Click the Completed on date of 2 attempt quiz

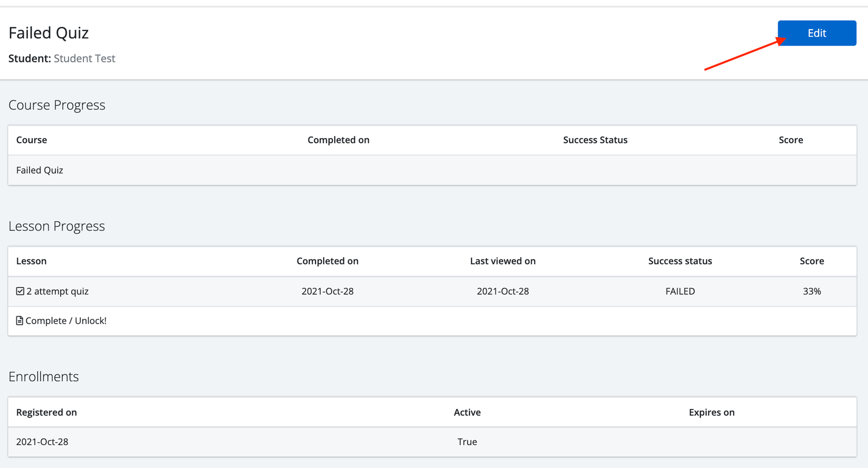click(x=327, y=291)
